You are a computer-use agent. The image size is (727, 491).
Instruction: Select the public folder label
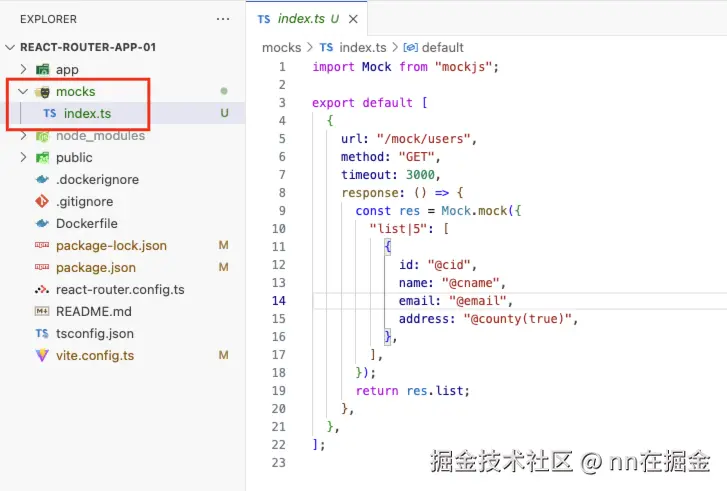coord(74,158)
